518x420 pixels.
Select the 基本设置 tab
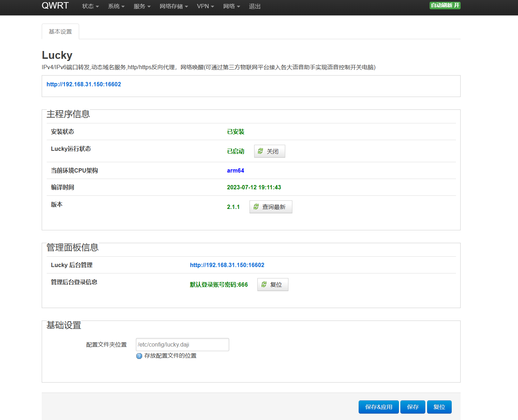click(60, 31)
